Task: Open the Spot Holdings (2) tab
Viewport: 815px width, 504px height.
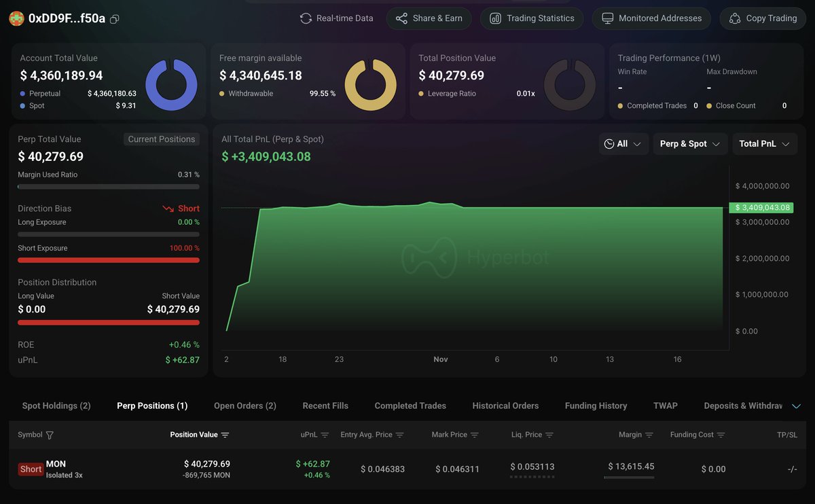Action: (56, 406)
